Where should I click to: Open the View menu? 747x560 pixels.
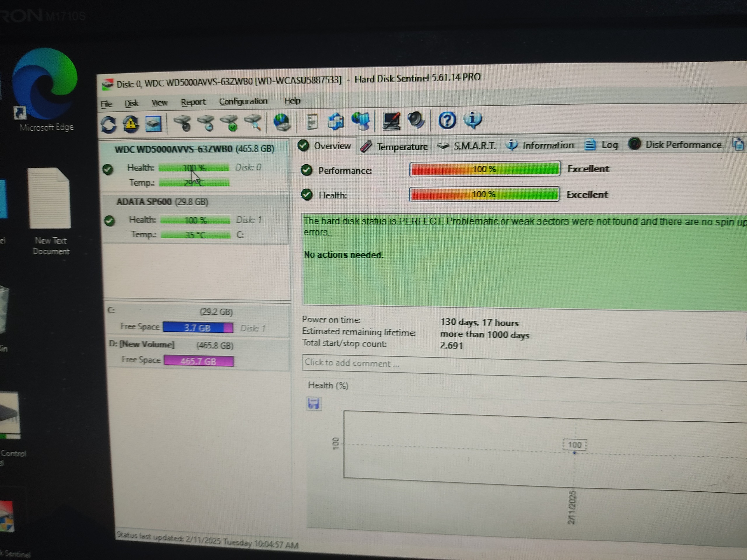pyautogui.click(x=159, y=102)
